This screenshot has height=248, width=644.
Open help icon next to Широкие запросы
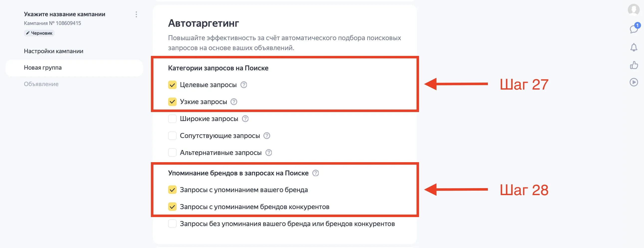coord(245,119)
